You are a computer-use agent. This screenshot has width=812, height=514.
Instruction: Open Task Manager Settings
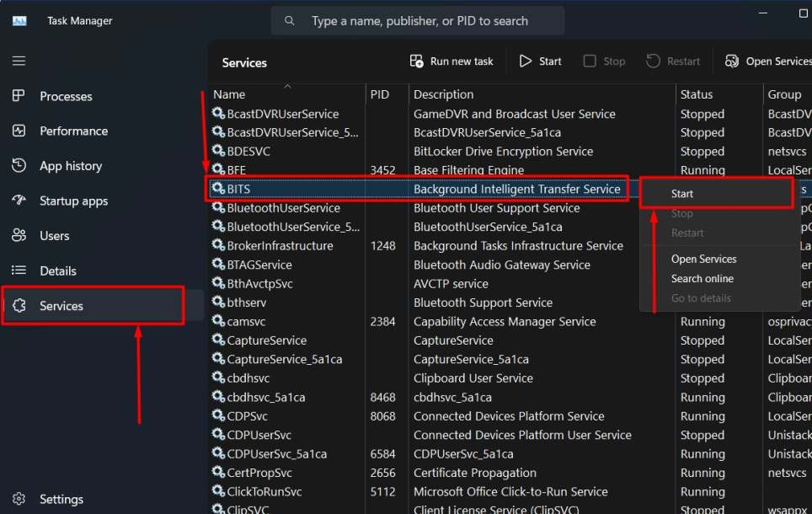[61, 499]
